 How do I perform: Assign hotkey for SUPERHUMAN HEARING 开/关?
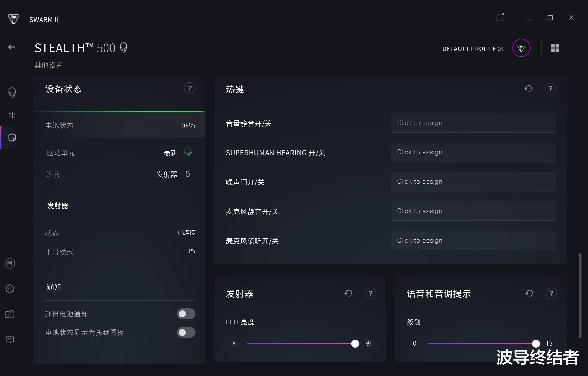(x=473, y=152)
